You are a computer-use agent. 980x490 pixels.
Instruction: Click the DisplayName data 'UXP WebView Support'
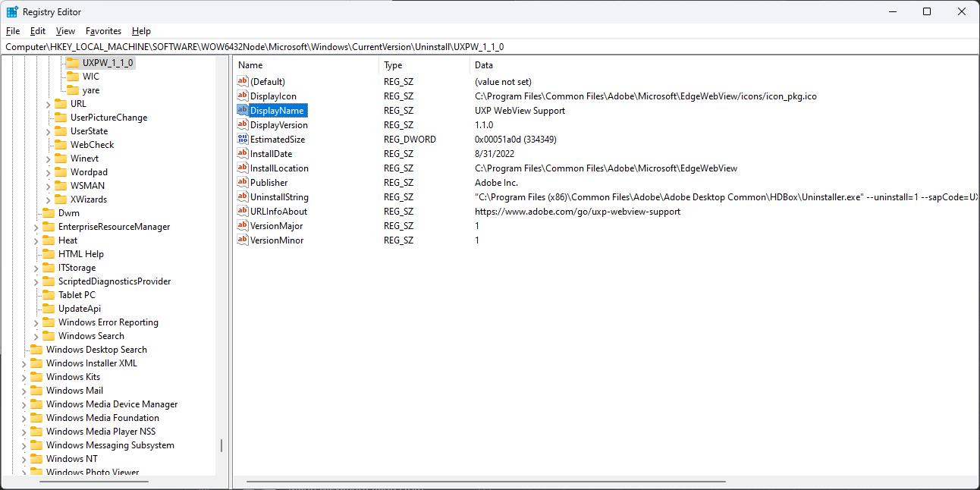tap(520, 110)
